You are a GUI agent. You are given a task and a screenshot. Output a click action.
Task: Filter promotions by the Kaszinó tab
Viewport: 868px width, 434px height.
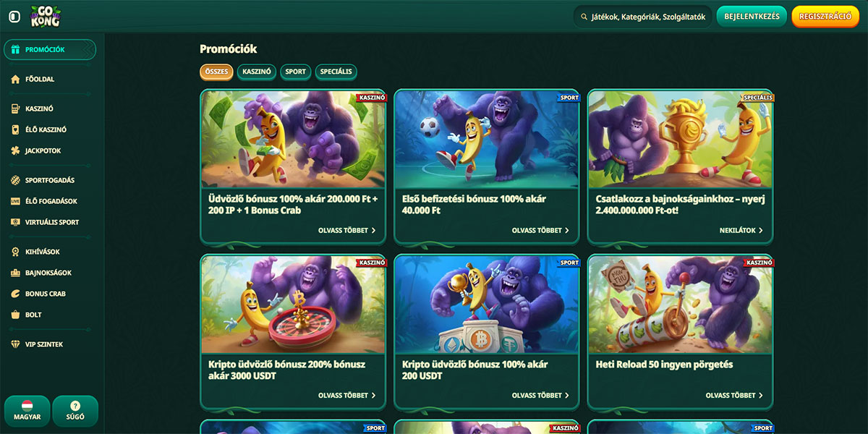257,72
